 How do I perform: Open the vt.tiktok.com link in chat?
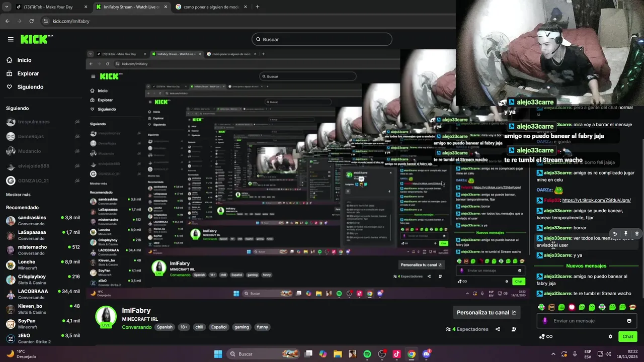[x=596, y=200]
